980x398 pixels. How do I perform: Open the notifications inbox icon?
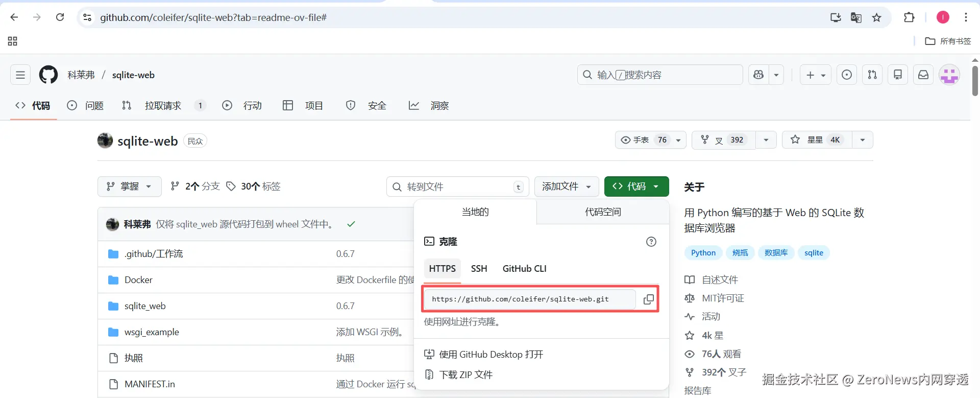point(923,75)
